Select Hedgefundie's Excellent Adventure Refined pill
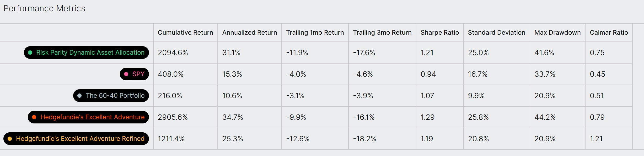This screenshot has width=644, height=156. coord(76,139)
